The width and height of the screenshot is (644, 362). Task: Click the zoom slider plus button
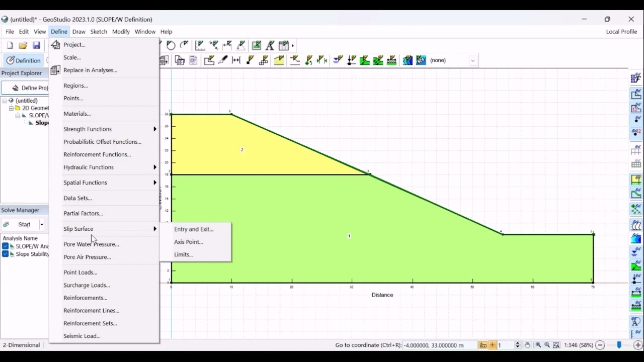point(638,345)
